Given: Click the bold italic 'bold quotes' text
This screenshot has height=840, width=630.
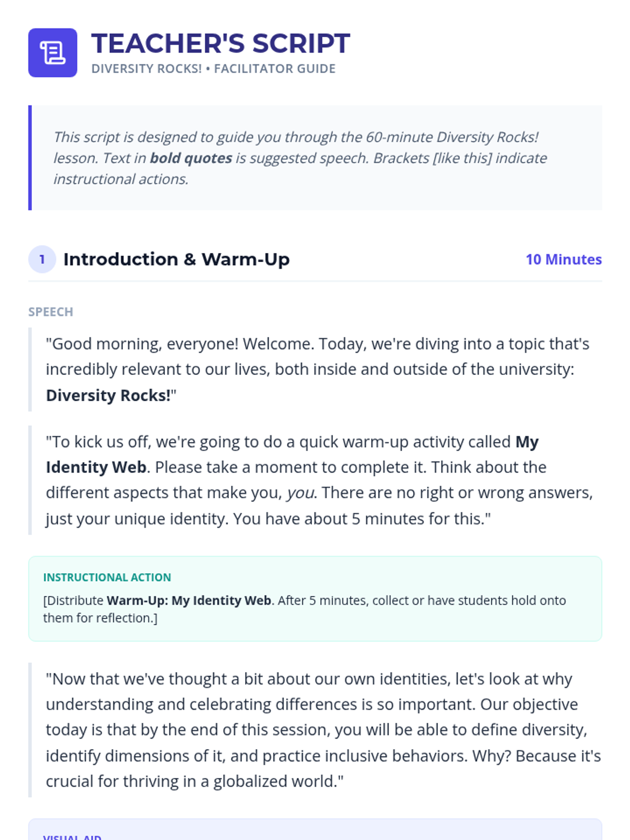Looking at the screenshot, I should [191, 158].
